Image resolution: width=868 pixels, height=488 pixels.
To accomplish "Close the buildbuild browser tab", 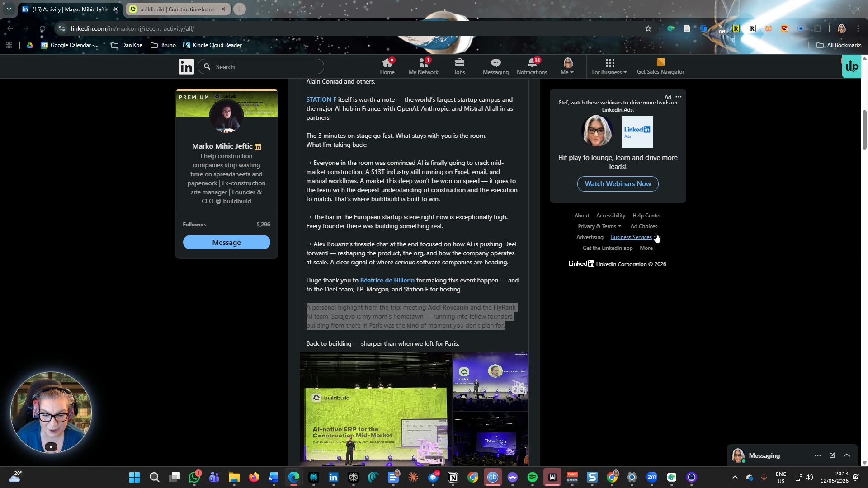I will pyautogui.click(x=223, y=9).
